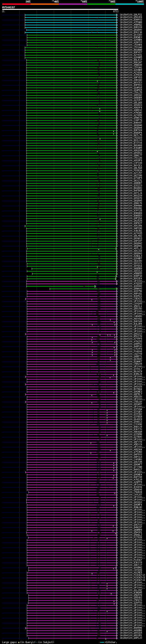Click the white query ruler bar

60,10
